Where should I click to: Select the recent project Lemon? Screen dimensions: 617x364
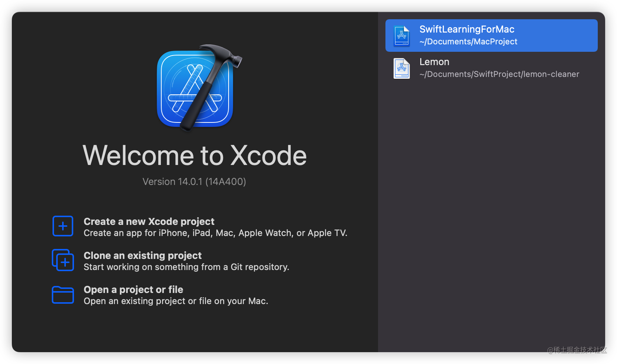(491, 68)
